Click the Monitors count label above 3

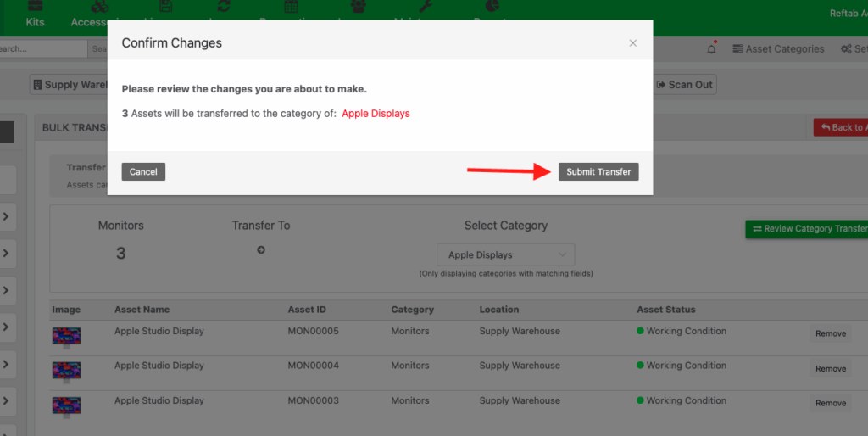[x=120, y=226]
